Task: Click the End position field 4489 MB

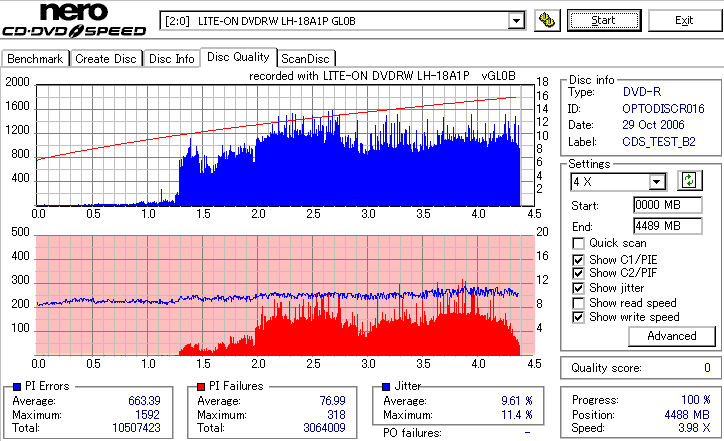Action: [668, 226]
